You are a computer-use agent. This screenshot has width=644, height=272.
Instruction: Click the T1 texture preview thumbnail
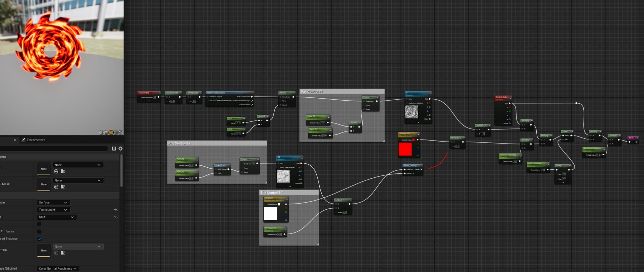[412, 112]
